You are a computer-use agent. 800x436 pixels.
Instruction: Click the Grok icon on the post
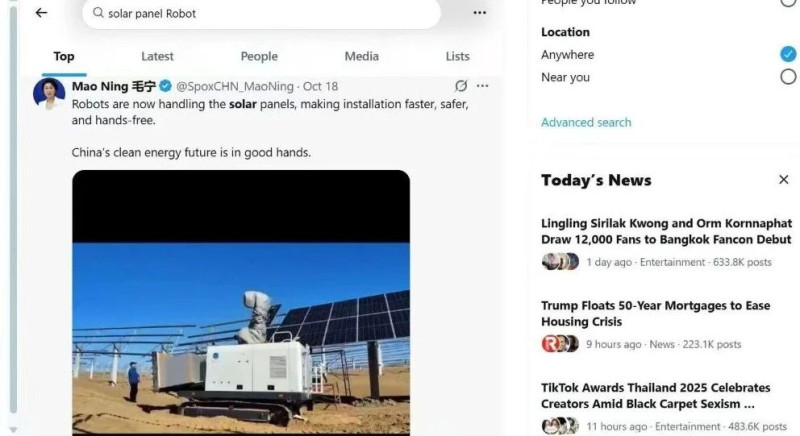point(461,86)
